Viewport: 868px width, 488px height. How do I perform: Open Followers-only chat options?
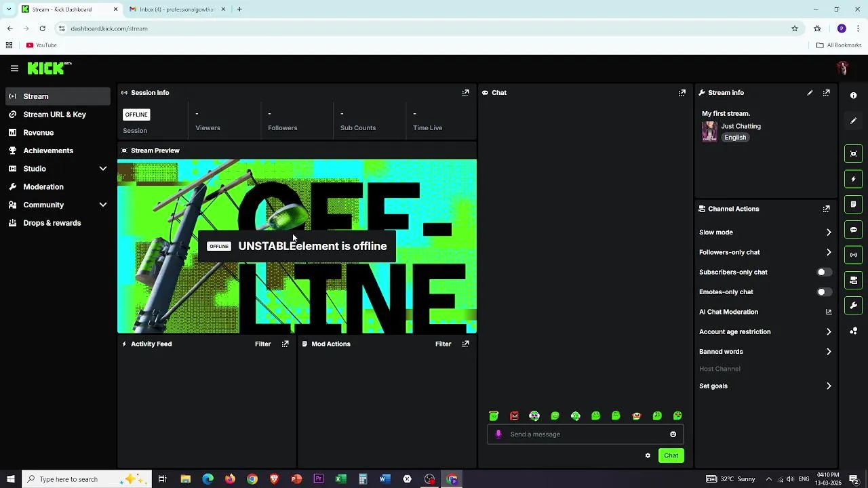click(x=765, y=252)
